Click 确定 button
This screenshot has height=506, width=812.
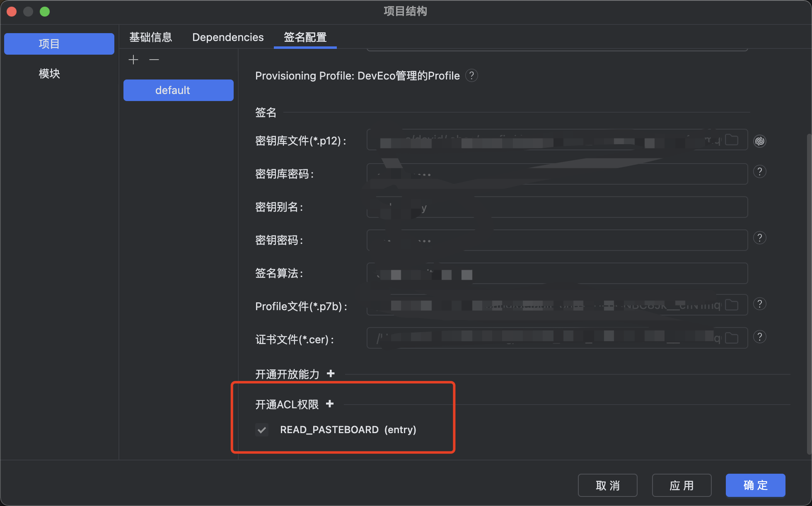pos(756,485)
